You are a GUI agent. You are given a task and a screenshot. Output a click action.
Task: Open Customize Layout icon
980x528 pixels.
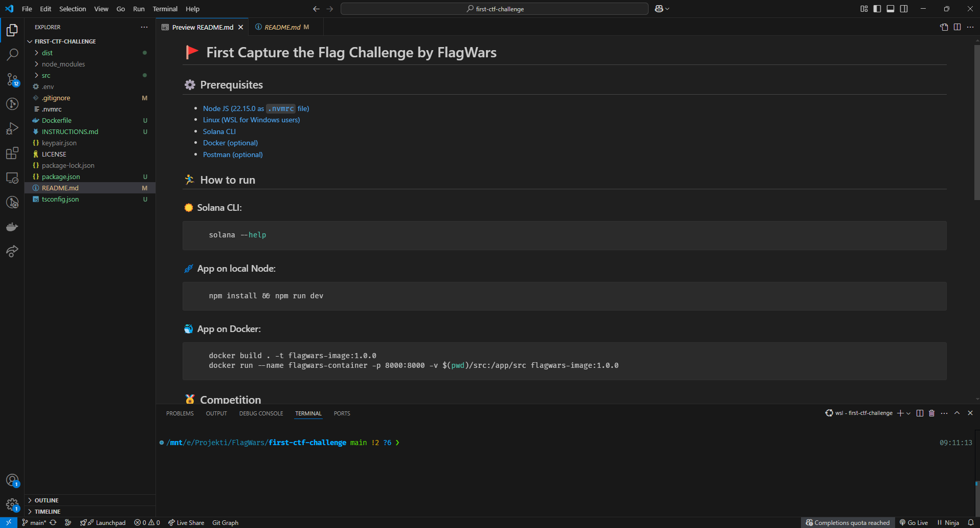coord(864,9)
